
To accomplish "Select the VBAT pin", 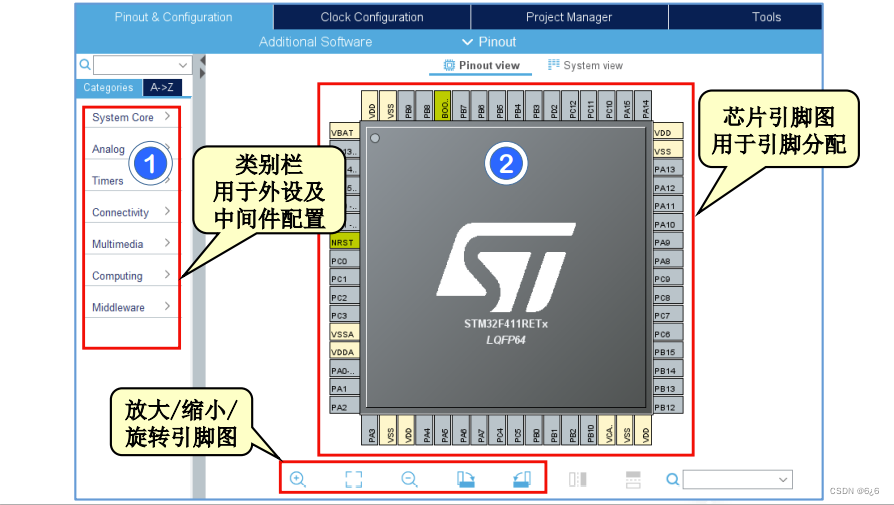I will [x=344, y=132].
